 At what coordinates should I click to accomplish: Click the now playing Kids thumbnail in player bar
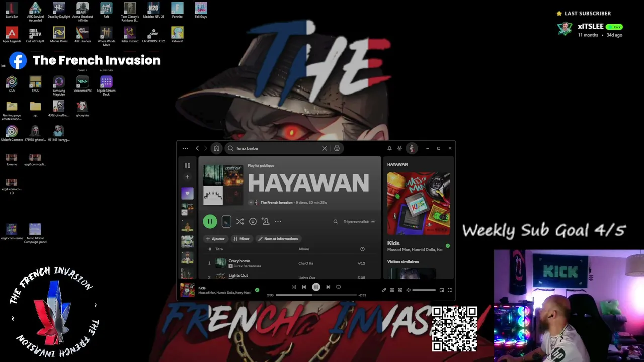187,290
